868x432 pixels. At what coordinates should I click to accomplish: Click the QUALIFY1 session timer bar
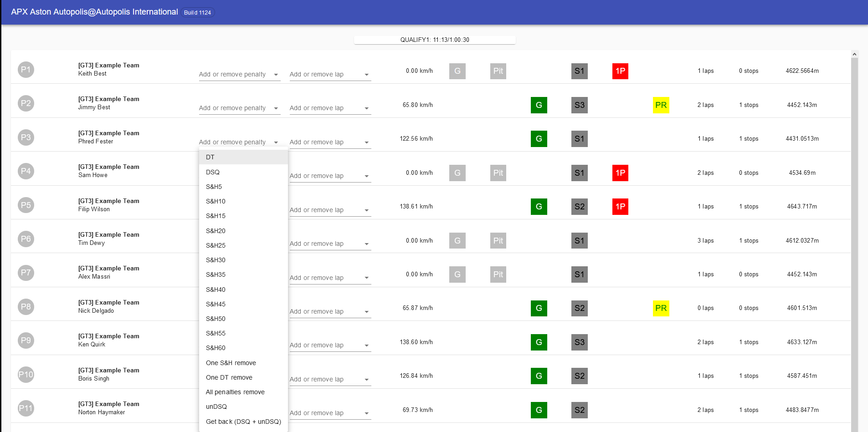coord(435,40)
